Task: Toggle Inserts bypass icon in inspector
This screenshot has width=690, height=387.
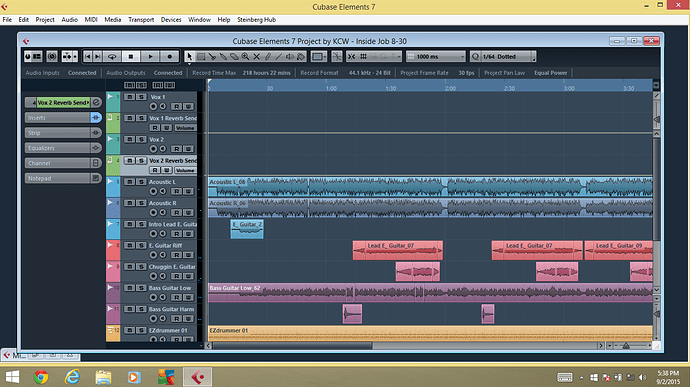Action: pyautogui.click(x=96, y=118)
